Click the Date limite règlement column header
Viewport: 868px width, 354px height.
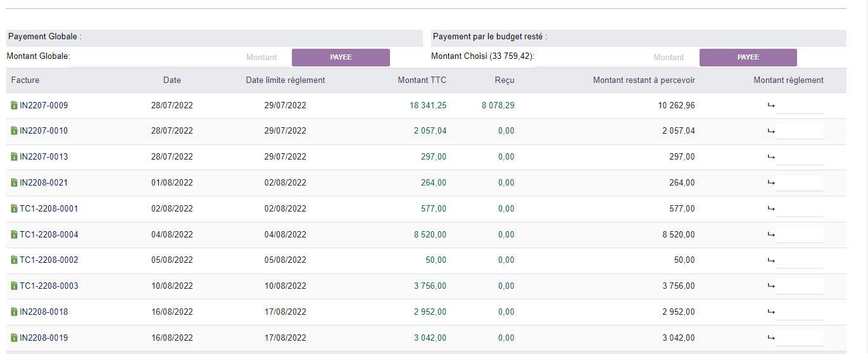(285, 80)
